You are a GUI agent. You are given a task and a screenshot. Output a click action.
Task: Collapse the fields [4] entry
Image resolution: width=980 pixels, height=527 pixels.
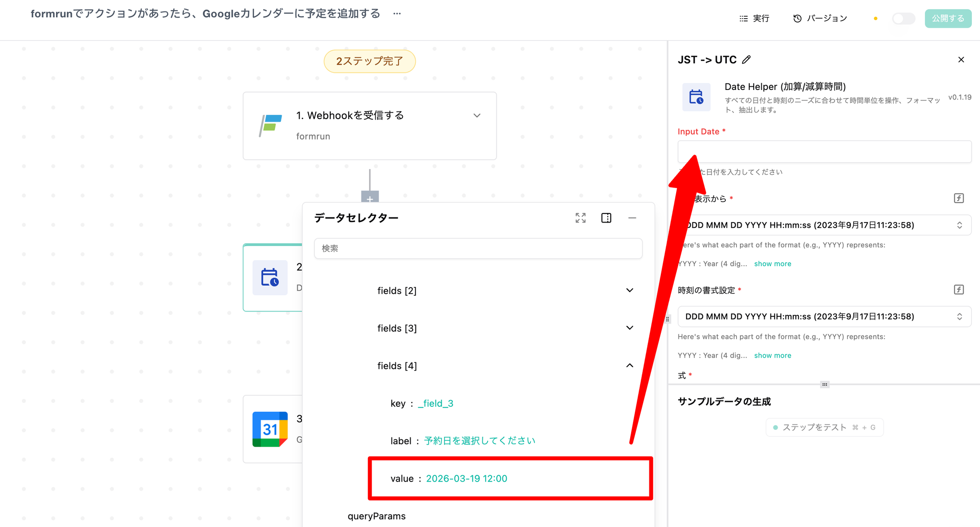click(x=629, y=366)
